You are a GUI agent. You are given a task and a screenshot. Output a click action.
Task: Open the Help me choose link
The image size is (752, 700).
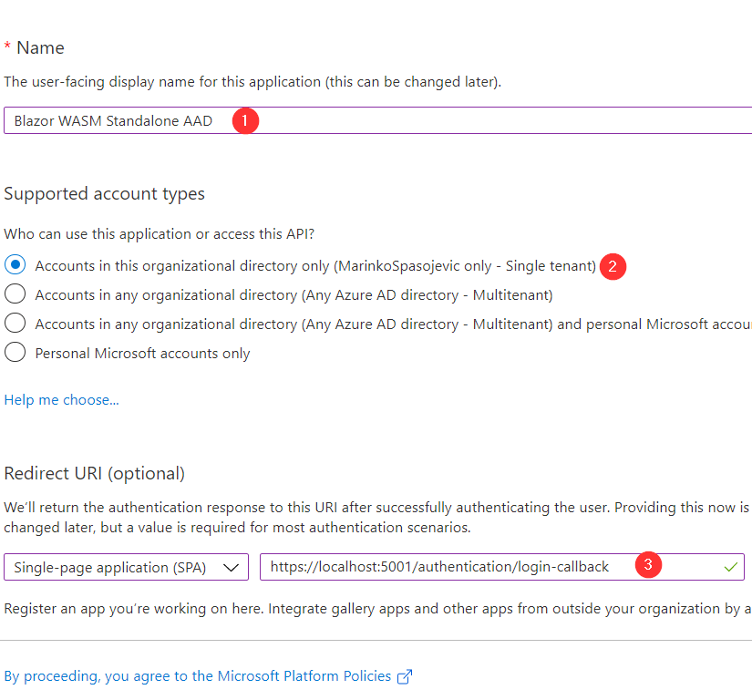click(61, 399)
